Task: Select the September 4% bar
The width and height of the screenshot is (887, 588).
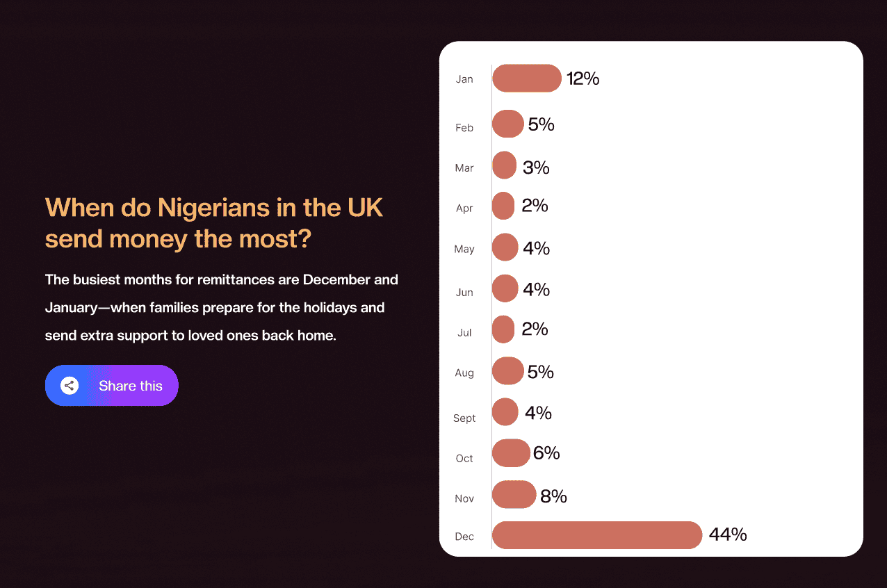Action: (x=505, y=412)
